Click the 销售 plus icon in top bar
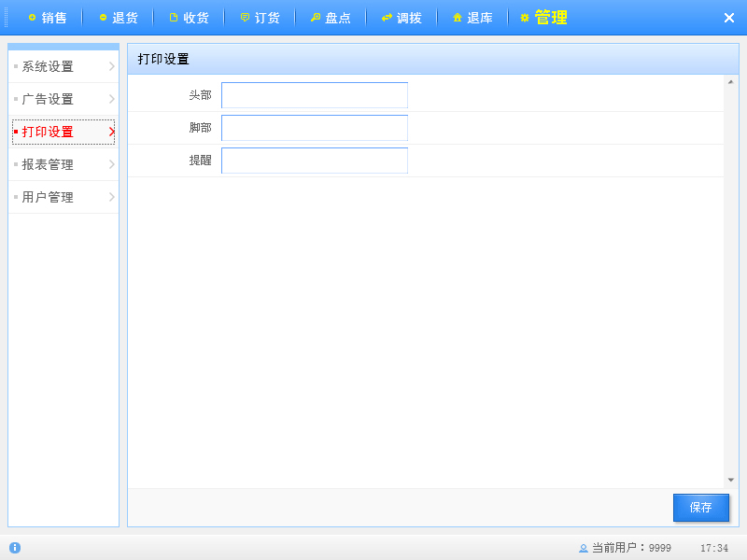This screenshot has width=747, height=560. point(32,18)
